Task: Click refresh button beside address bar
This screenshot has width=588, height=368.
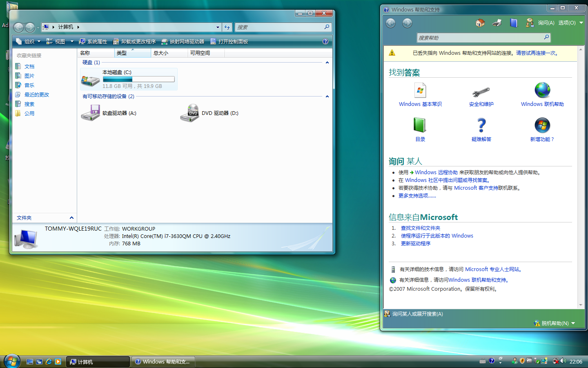Action: pos(227,27)
